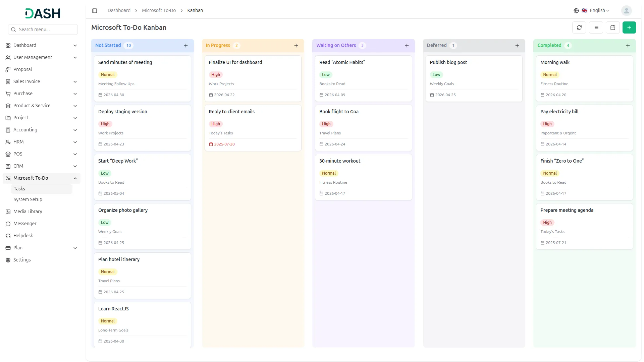
Task: Click the Deploy staging version title
Action: click(122, 112)
